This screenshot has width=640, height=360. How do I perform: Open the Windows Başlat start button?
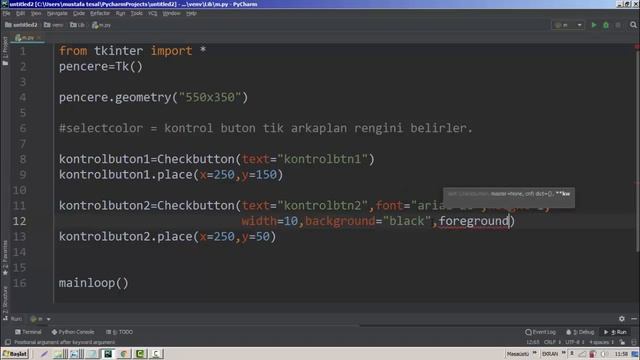[15, 353]
